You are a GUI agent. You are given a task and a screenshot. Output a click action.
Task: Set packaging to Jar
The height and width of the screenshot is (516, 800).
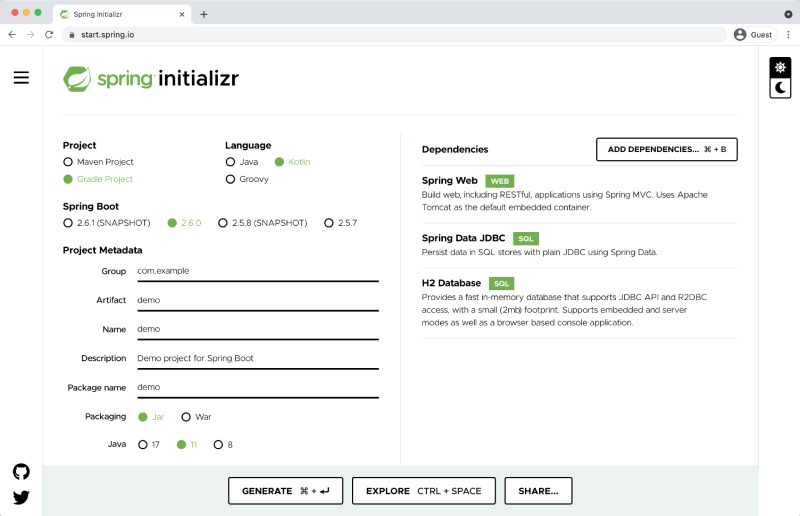click(x=151, y=417)
